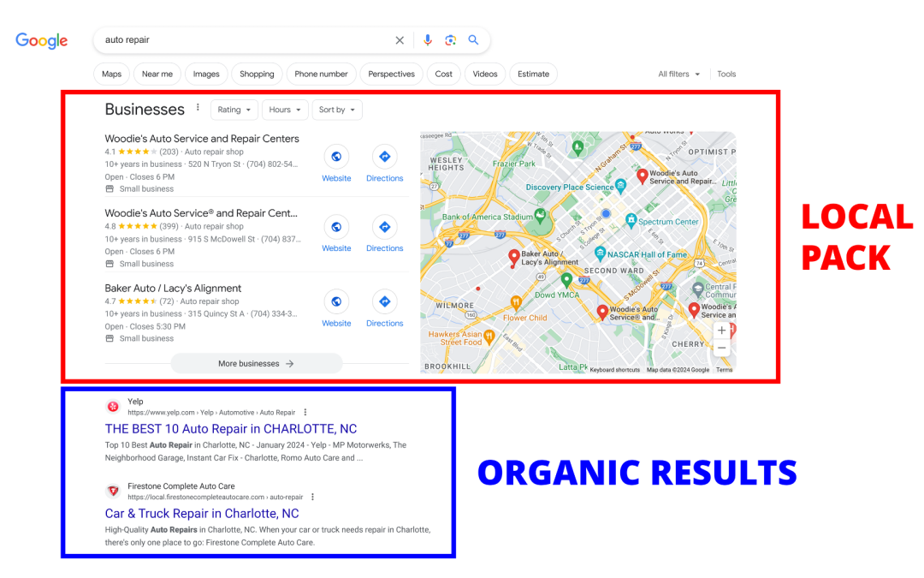
Task: Switch to the Images filter chip
Action: pos(206,74)
